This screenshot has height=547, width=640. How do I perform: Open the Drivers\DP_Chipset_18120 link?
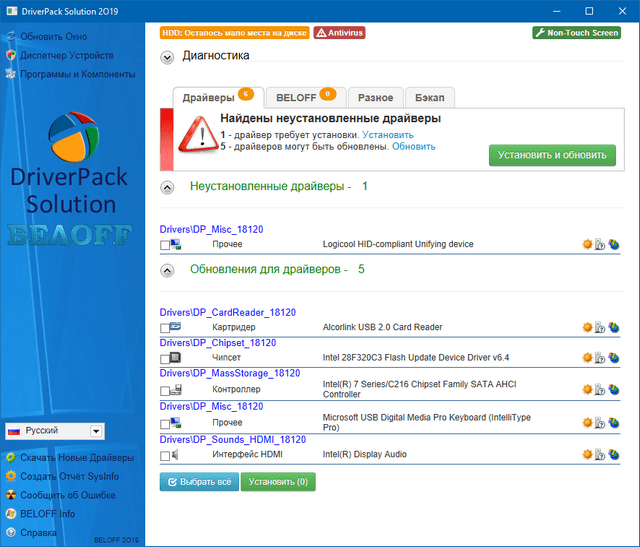tap(217, 342)
